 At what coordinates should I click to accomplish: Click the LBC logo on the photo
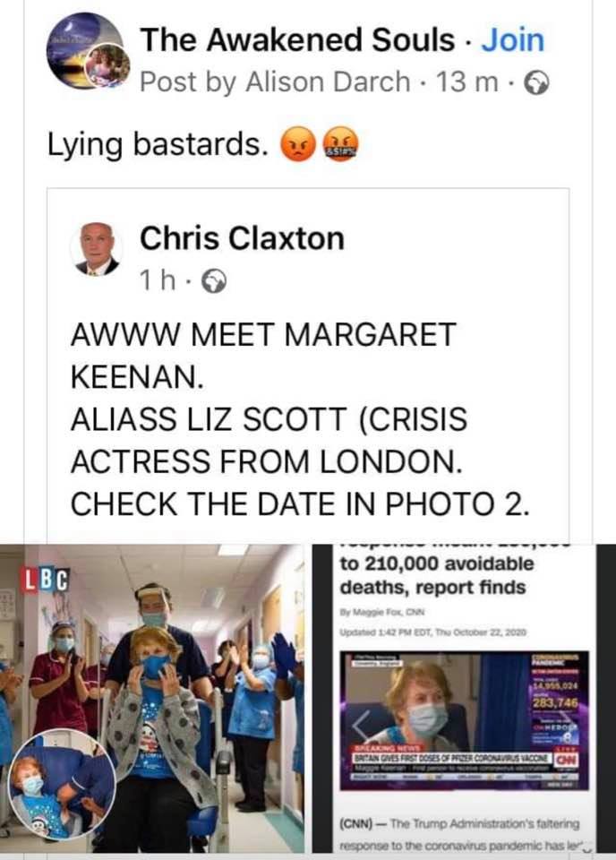click(46, 578)
